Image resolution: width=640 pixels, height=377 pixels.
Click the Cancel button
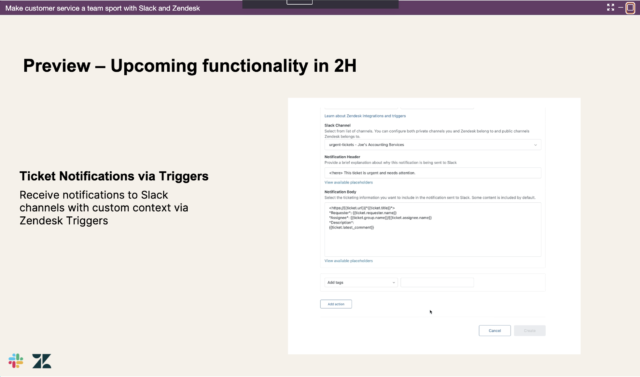(x=495, y=330)
